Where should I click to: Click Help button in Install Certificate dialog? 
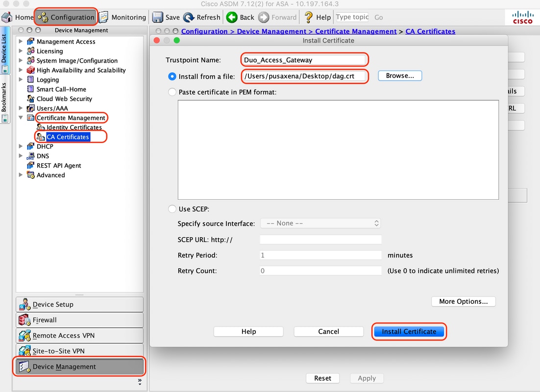tap(248, 331)
